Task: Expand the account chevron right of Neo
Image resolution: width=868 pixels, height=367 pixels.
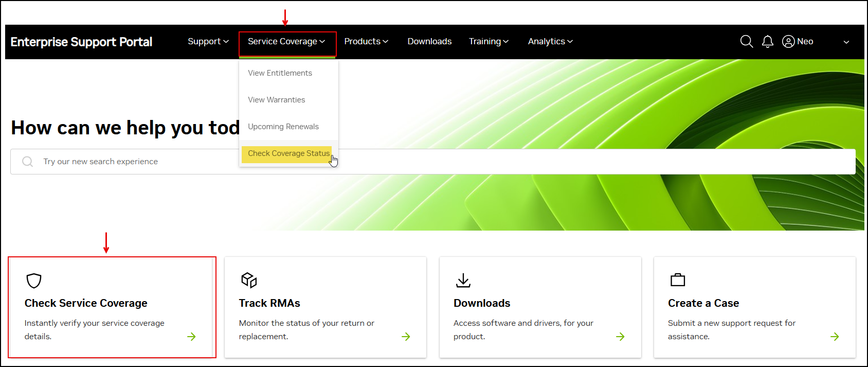Action: tap(846, 42)
